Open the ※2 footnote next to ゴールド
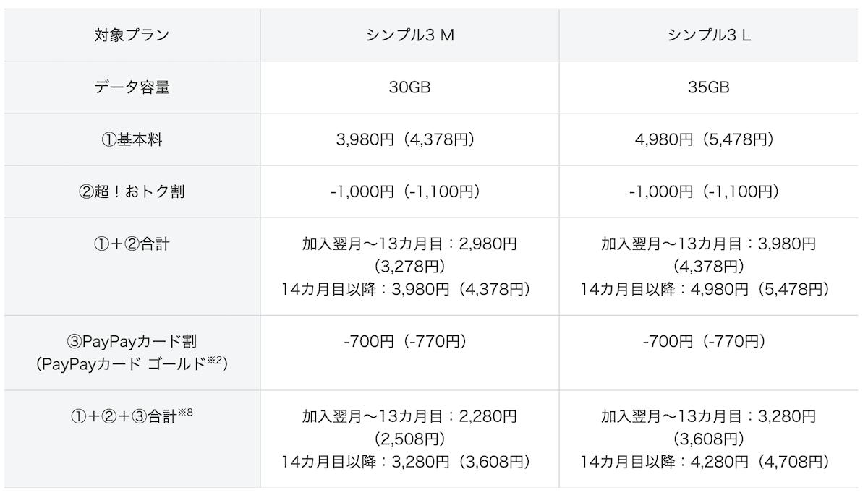 point(216,361)
